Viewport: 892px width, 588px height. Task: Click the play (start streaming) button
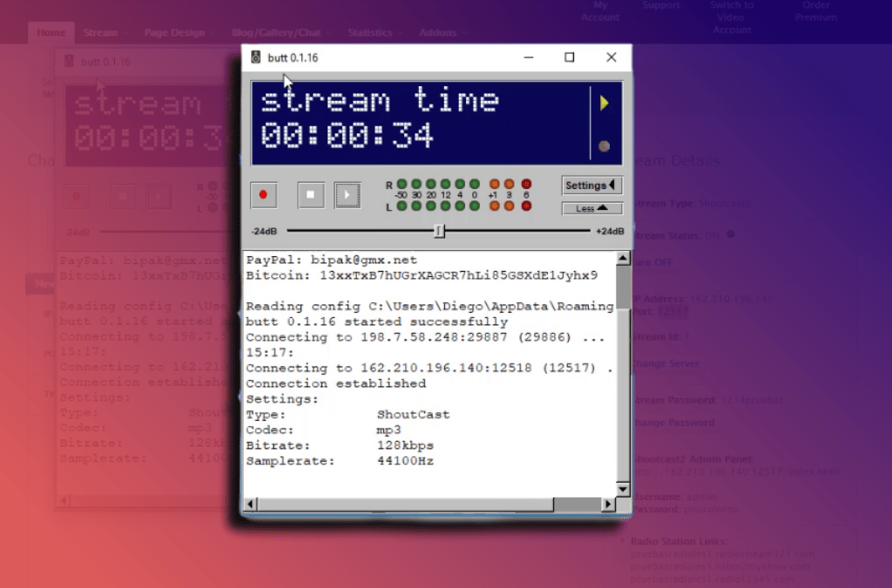click(347, 195)
